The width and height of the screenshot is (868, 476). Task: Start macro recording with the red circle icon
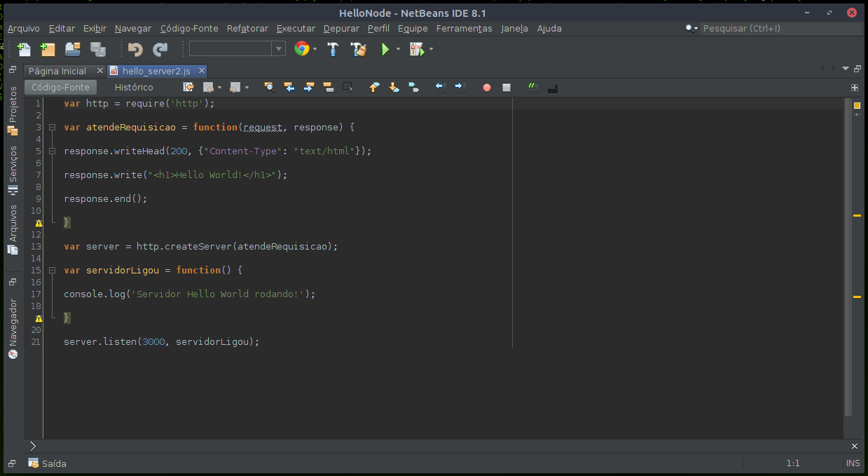(x=486, y=87)
